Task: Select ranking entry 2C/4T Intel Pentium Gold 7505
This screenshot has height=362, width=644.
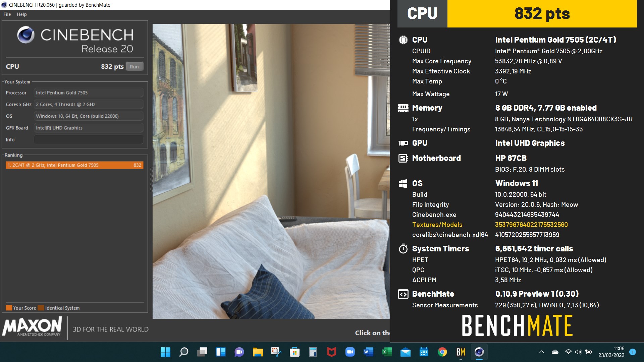Action: pos(74,165)
